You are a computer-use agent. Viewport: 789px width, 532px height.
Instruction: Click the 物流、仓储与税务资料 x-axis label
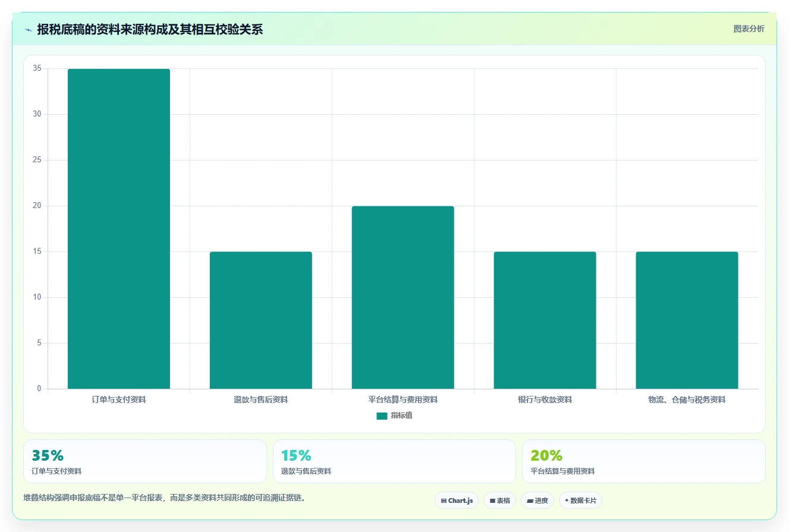pos(687,400)
